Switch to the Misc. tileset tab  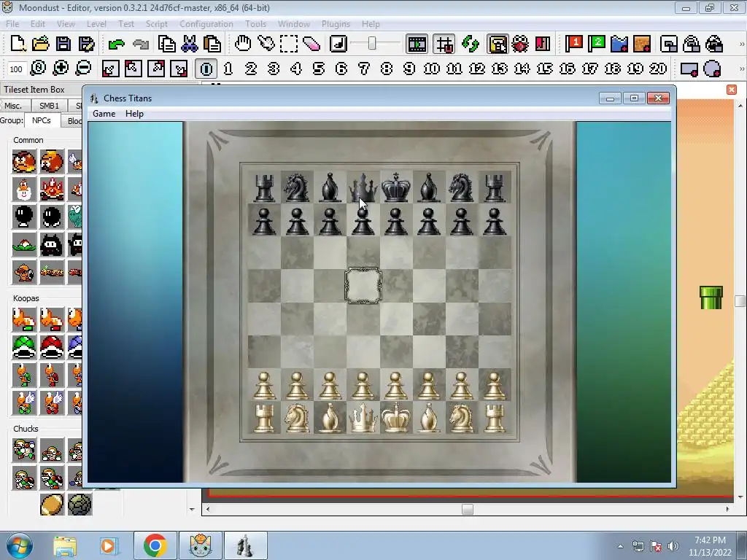pyautogui.click(x=14, y=106)
